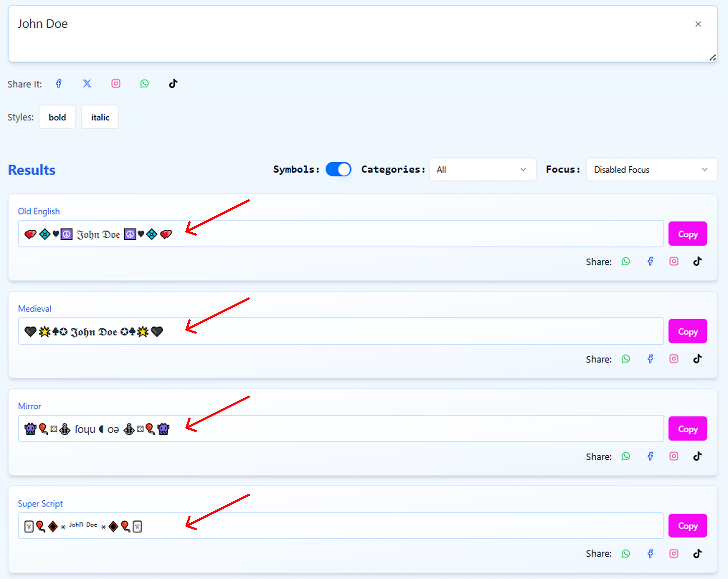728x579 pixels.
Task: Share to Facebook from top Share It row
Action: point(59,84)
